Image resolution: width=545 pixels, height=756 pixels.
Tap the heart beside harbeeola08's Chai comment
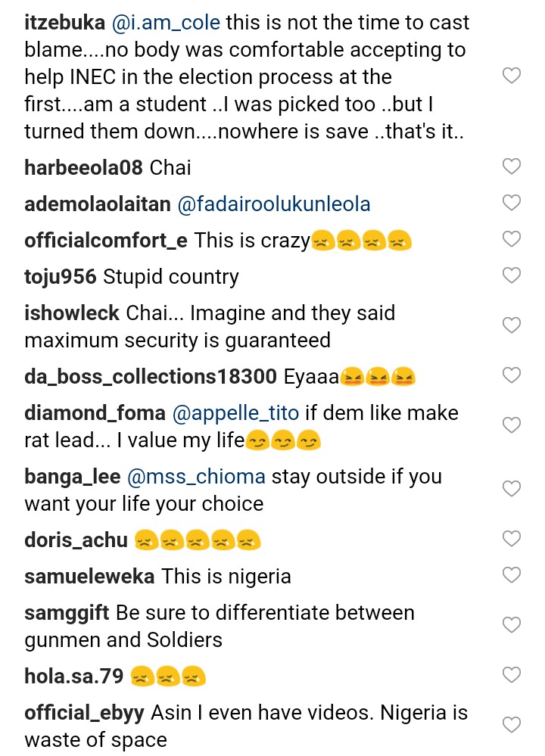[x=512, y=166]
